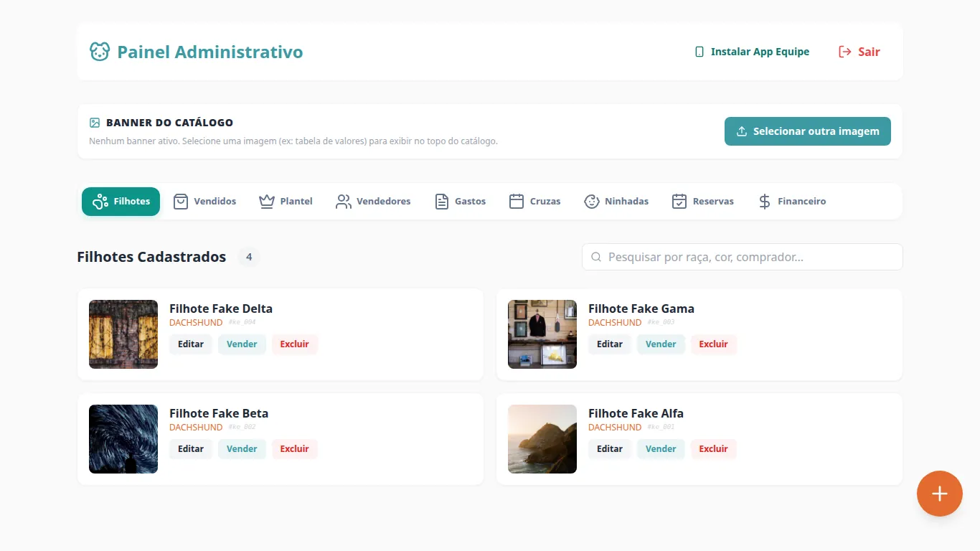980x551 pixels.
Task: Switch to the Cruzas tab
Action: [x=534, y=202]
